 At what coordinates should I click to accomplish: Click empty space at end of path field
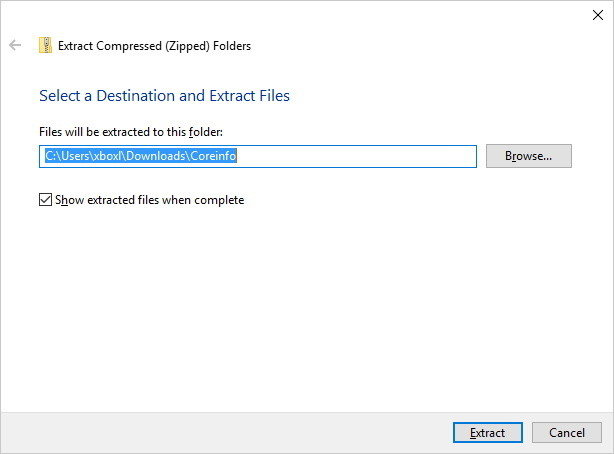click(x=356, y=156)
